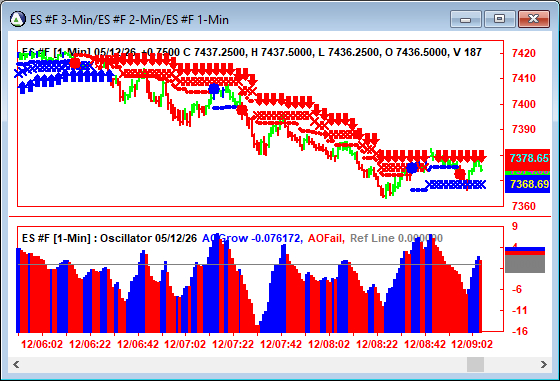Click the horizontal scrollbar thumb
560x381 pixels.
[475, 365]
